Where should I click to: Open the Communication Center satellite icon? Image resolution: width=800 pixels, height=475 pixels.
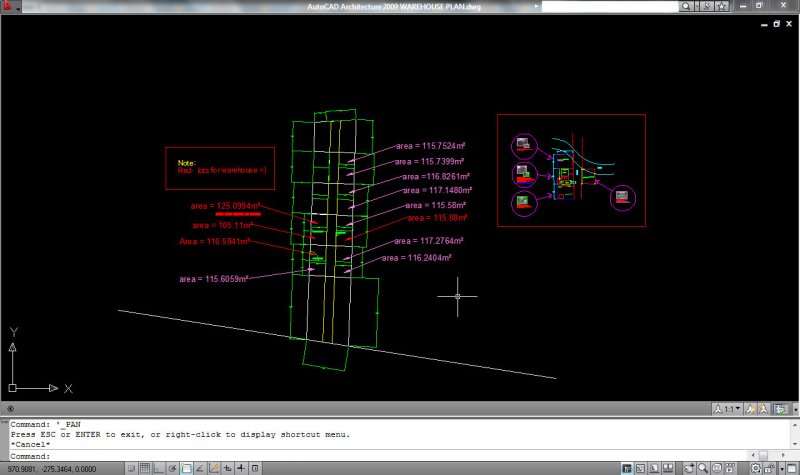pyautogui.click(x=707, y=6)
